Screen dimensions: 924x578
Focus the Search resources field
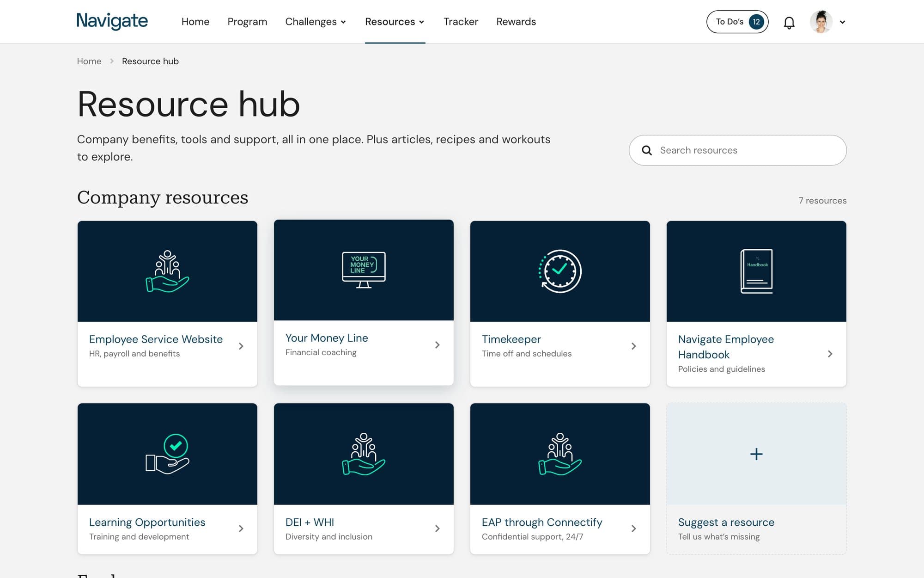click(x=737, y=150)
